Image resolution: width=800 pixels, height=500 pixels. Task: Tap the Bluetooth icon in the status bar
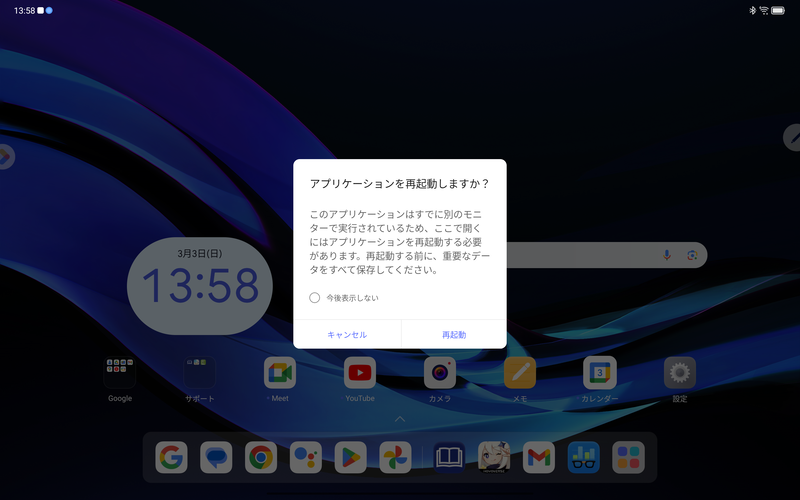coord(752,11)
